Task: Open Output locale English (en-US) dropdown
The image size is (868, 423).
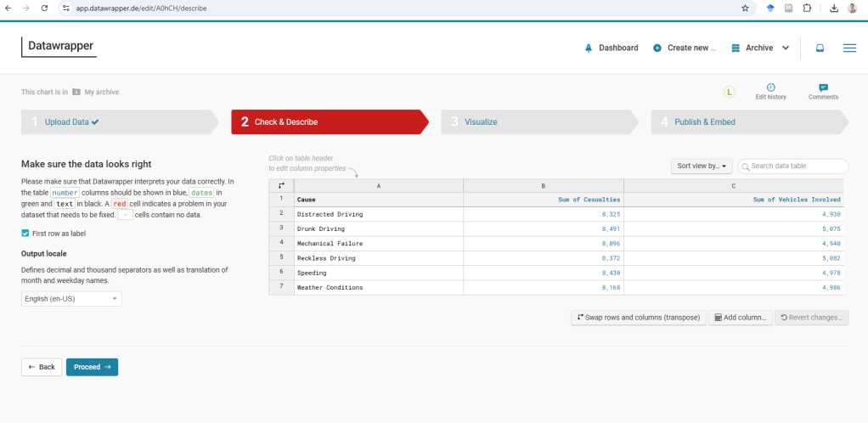Action: [71, 299]
